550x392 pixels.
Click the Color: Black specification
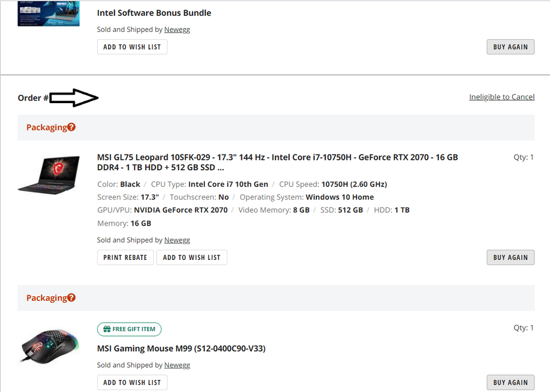pos(119,185)
